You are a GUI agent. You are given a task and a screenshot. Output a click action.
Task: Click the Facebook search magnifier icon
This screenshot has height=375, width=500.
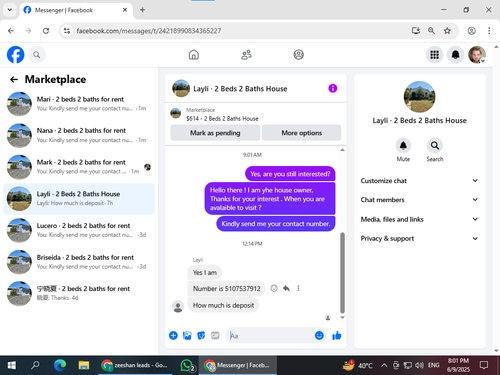(37, 55)
